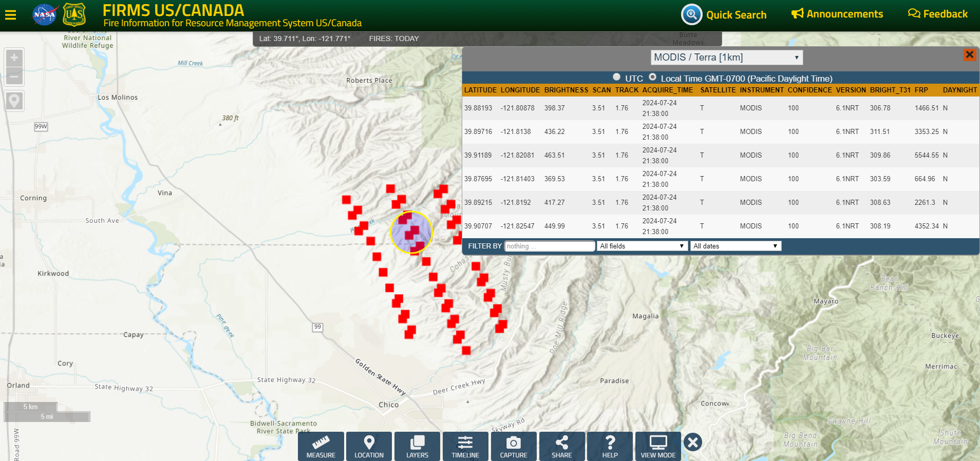The height and width of the screenshot is (461, 980).
Task: Open the Share tool
Action: [x=562, y=446]
